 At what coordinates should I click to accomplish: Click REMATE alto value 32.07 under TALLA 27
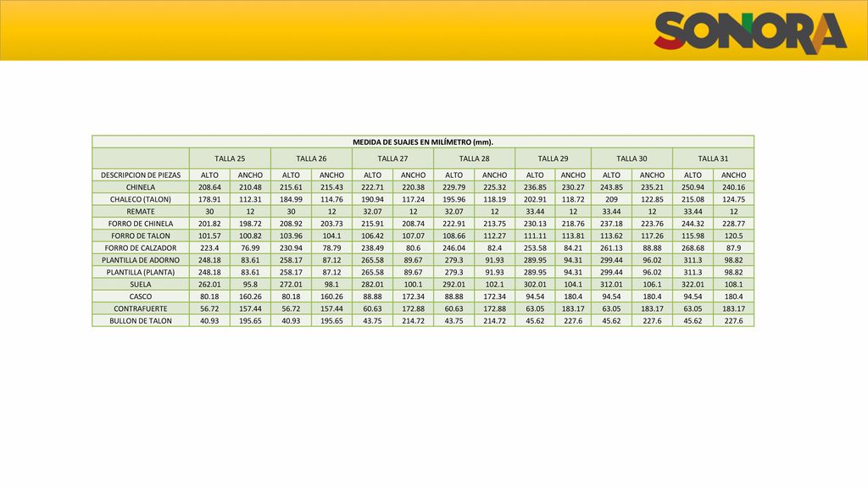pos(372,211)
